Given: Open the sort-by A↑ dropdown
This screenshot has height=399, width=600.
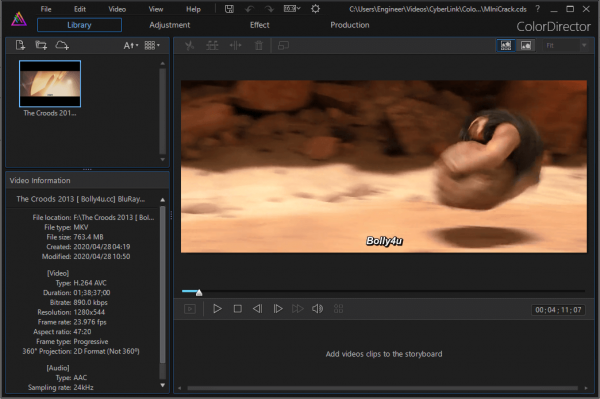Looking at the screenshot, I should pos(130,46).
